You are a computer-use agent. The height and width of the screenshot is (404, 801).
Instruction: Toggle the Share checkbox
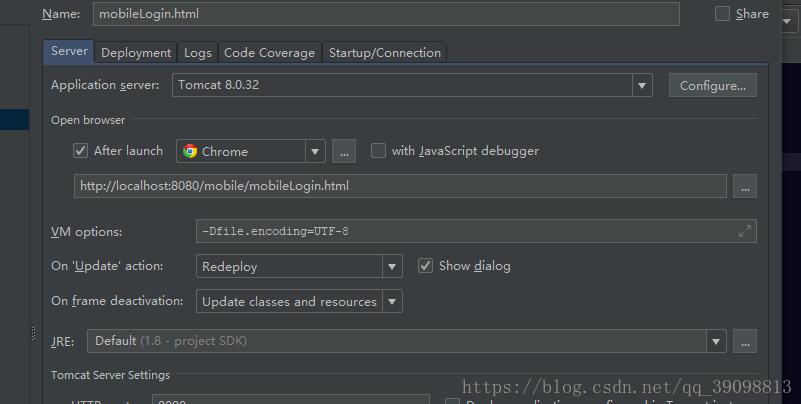coord(723,14)
